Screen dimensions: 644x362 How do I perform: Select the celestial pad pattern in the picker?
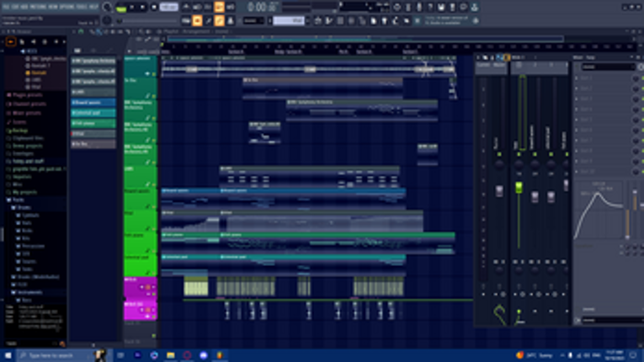tap(93, 113)
